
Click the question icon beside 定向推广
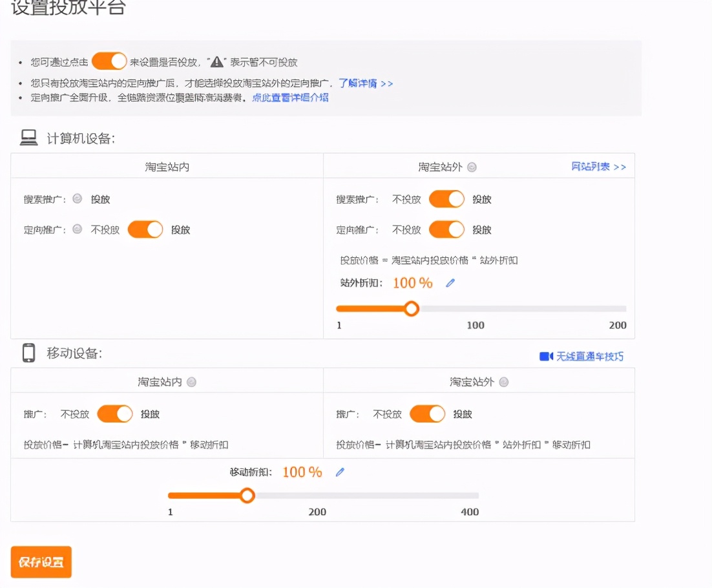click(x=77, y=229)
